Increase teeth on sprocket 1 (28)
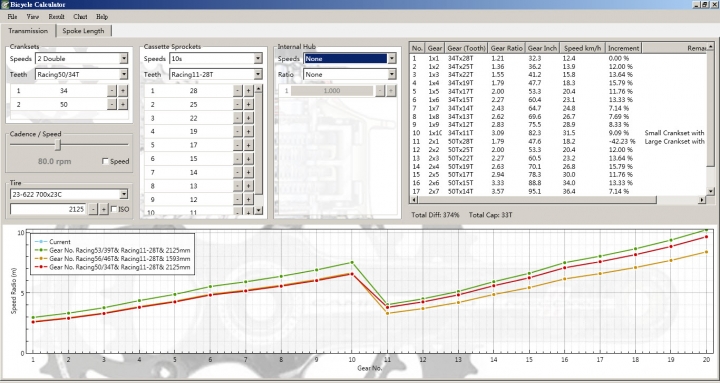Screen dimensions: 720x383 click(x=248, y=90)
